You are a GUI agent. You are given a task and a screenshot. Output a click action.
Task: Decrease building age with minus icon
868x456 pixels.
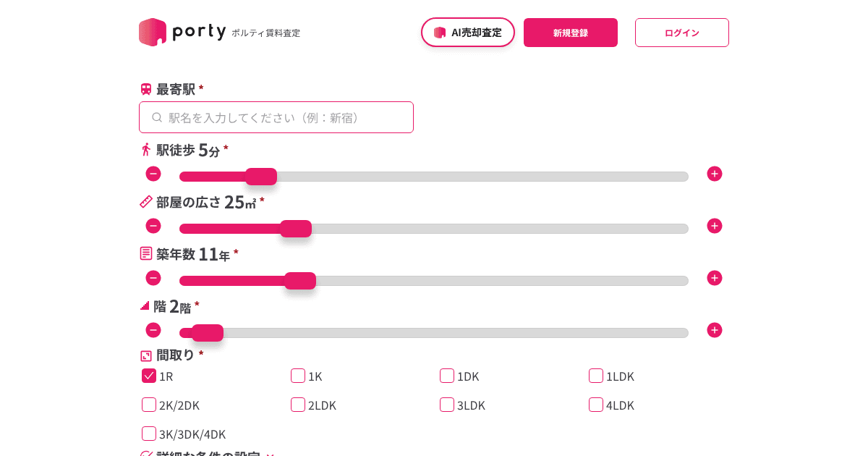click(x=153, y=278)
